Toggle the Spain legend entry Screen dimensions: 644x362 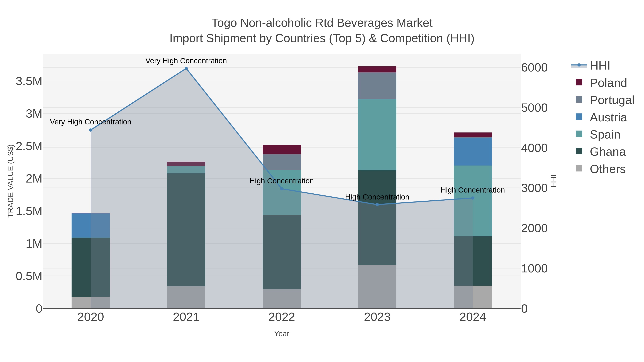[598, 135]
